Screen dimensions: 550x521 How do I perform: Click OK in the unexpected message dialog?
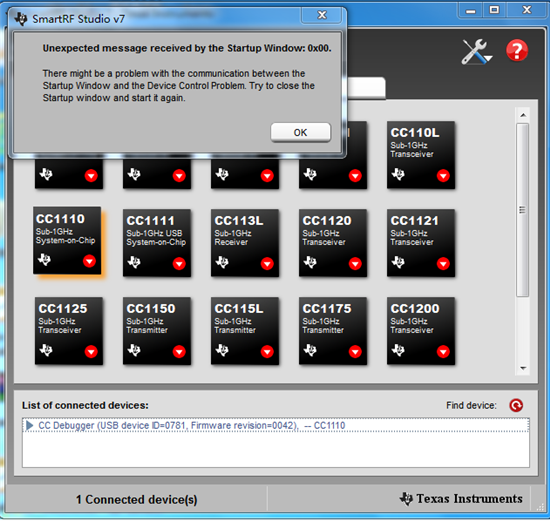[300, 132]
